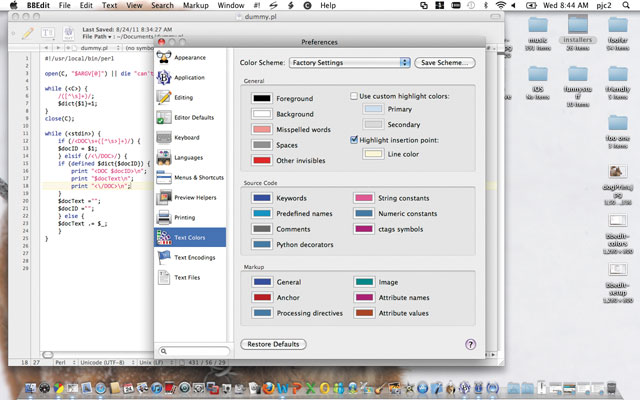This screenshot has width=640, height=400.
Task: Click the Numeric constants color swatch
Action: [x=364, y=213]
